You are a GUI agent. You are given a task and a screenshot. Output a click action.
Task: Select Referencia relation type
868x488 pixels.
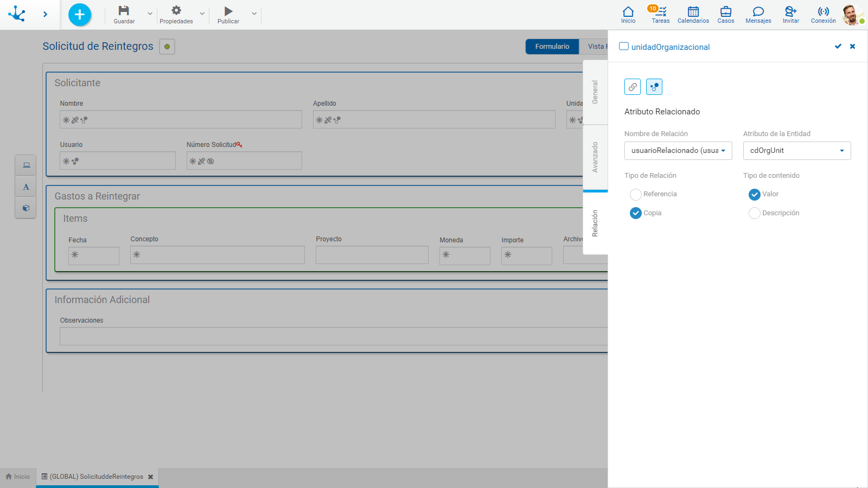tap(636, 194)
